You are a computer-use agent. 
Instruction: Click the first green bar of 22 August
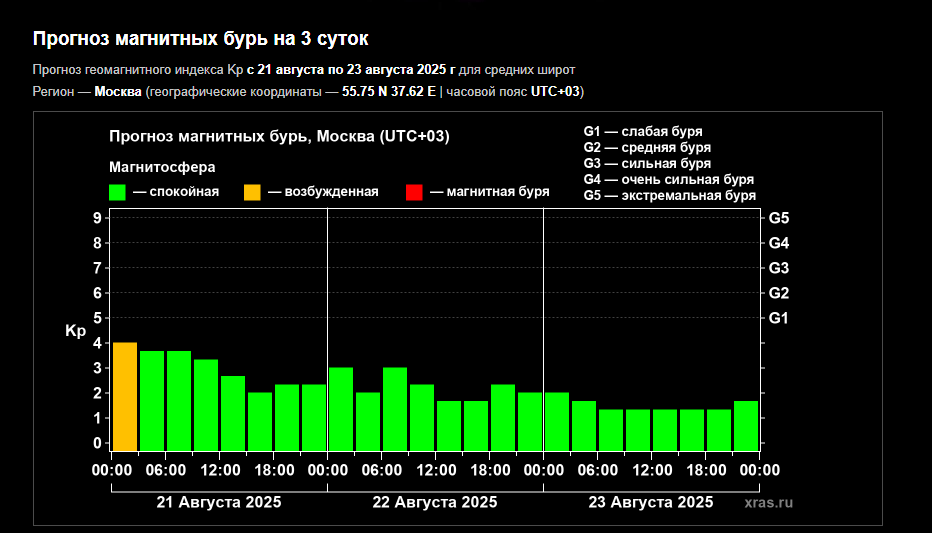[x=341, y=409]
